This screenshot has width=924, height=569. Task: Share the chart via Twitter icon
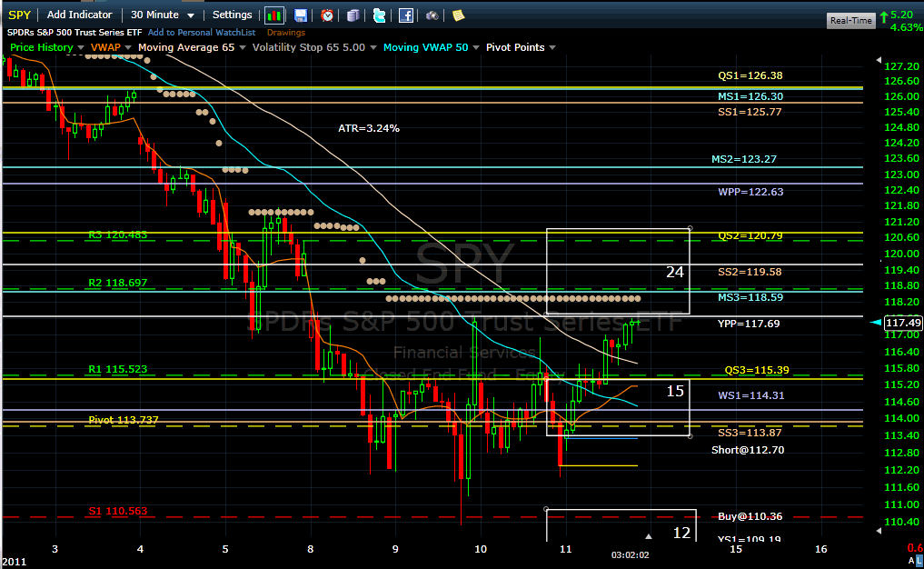(380, 15)
